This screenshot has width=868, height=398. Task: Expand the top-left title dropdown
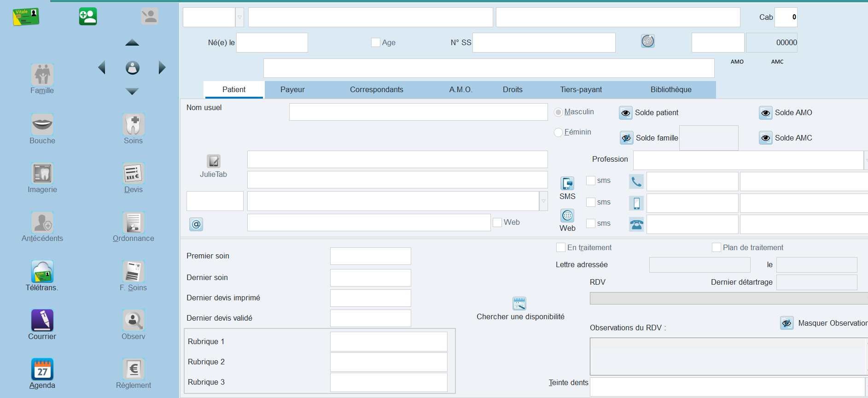click(x=240, y=18)
